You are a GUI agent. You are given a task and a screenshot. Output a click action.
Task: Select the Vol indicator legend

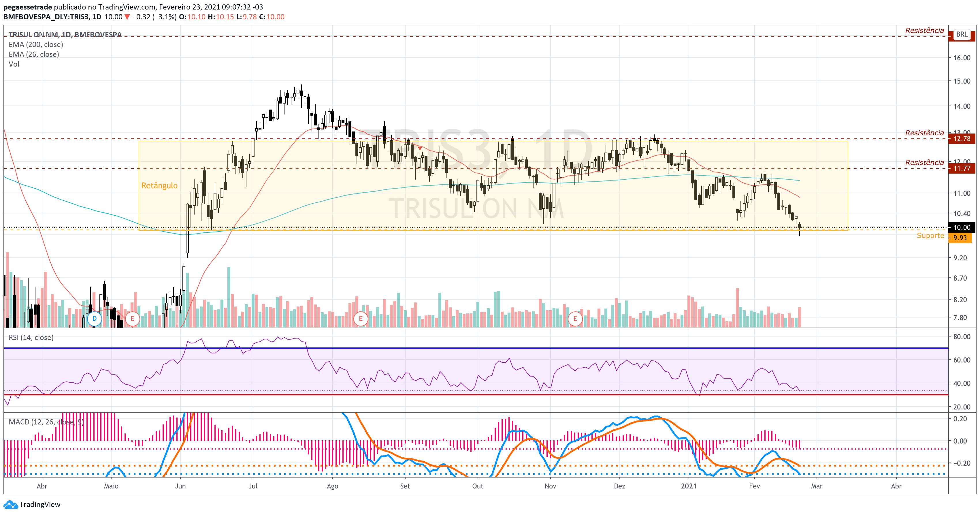pos(14,64)
